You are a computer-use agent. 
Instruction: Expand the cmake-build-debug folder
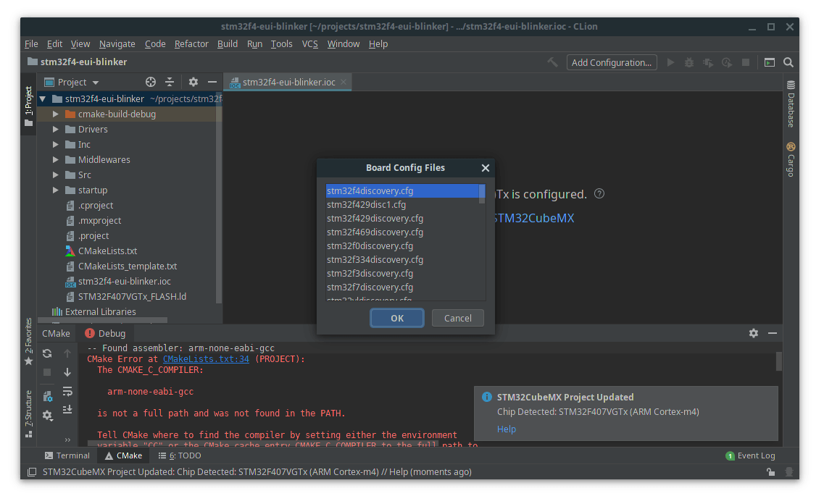(56, 114)
